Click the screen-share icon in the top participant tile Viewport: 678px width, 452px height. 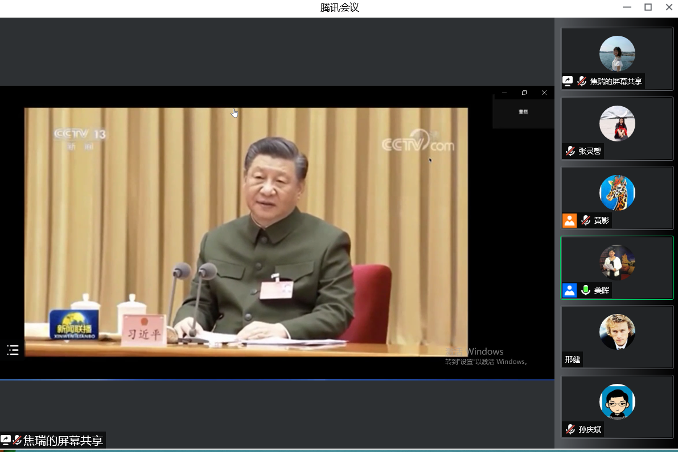pos(568,81)
